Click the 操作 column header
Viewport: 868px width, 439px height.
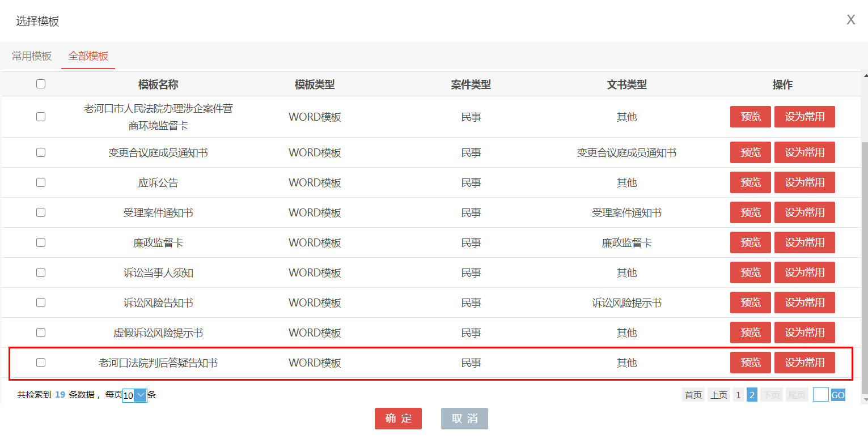782,84
